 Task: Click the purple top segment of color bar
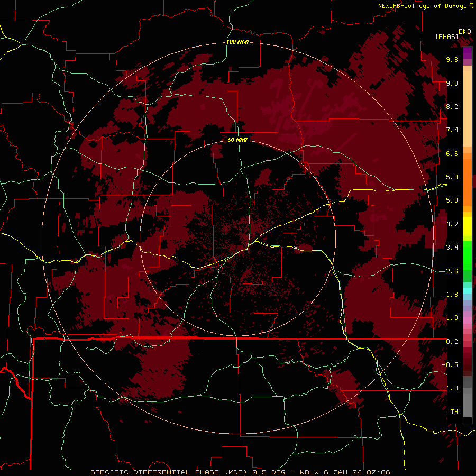(467, 53)
